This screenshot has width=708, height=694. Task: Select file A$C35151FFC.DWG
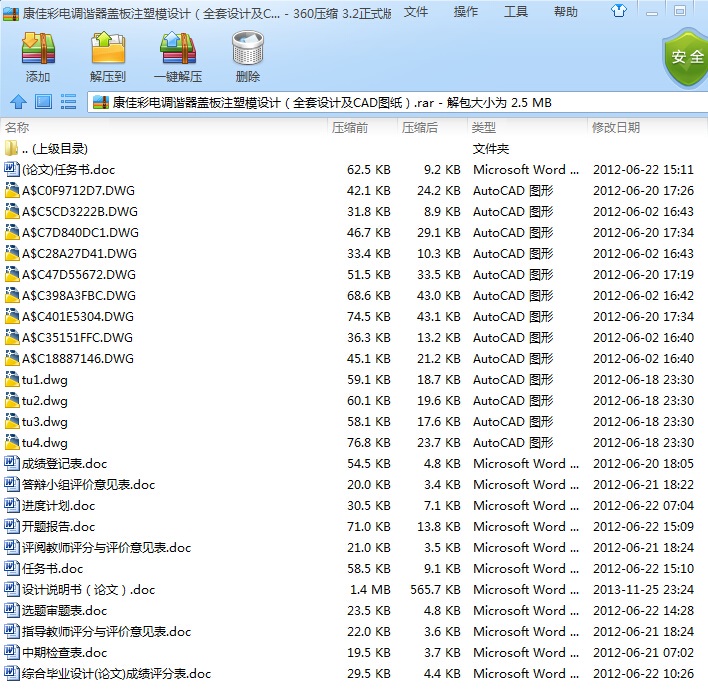coord(354,337)
